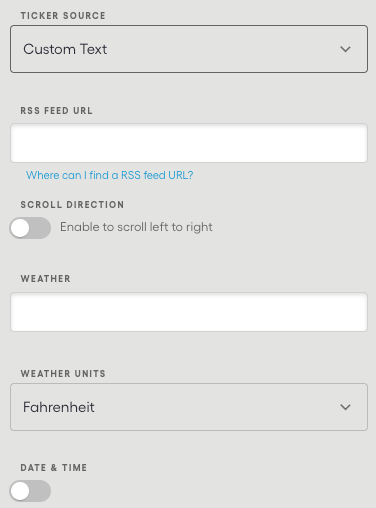Click the SCROLL DIRECTION heading label

[72, 205]
